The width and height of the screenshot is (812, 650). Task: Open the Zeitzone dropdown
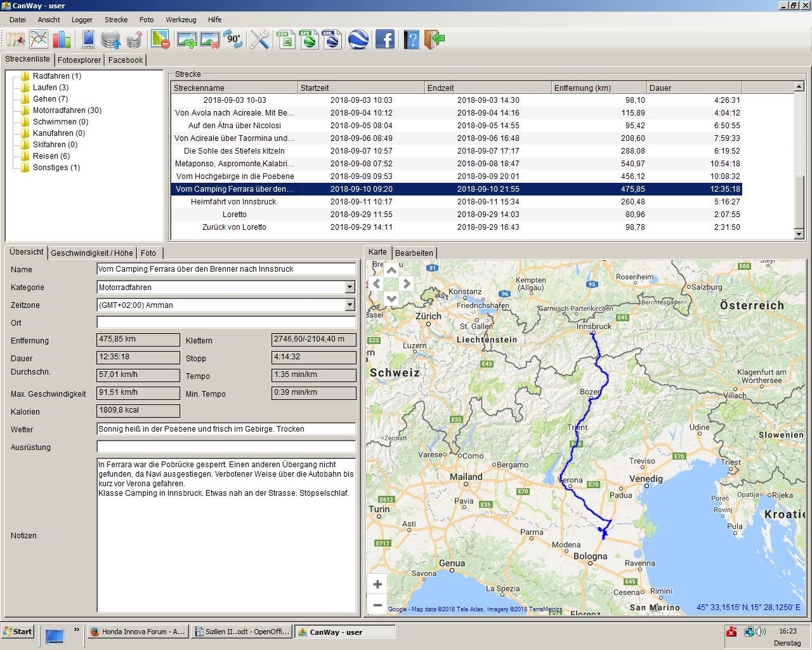pyautogui.click(x=350, y=305)
